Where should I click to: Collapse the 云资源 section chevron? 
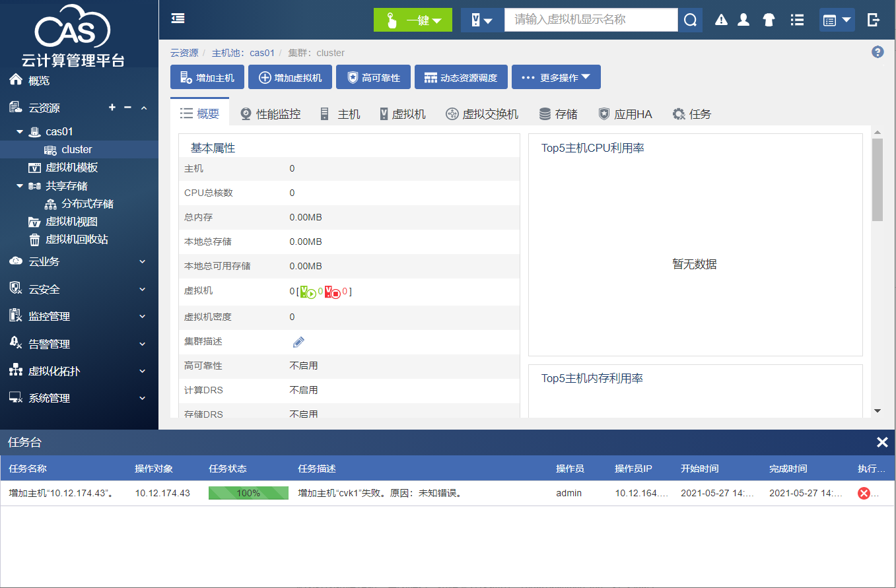point(143,108)
